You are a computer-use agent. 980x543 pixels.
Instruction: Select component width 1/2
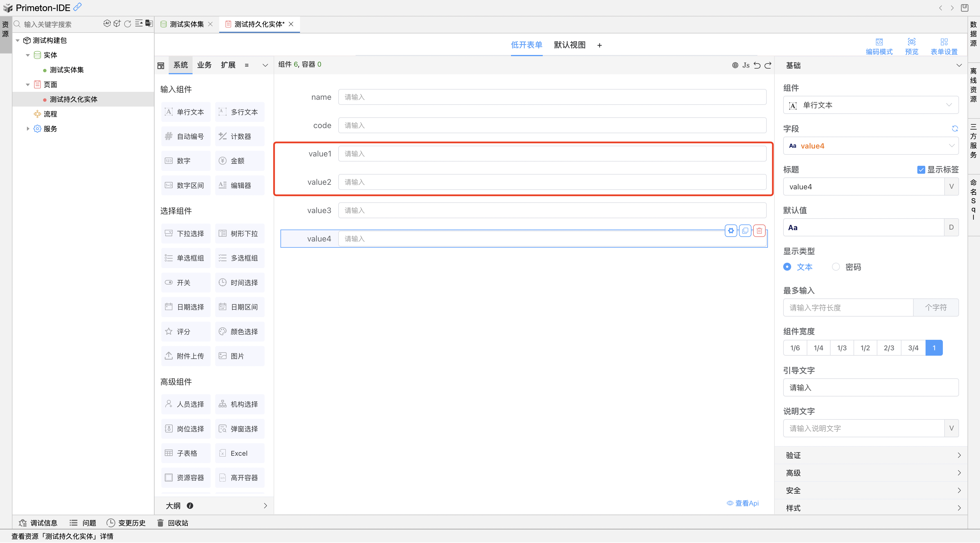[x=865, y=347]
